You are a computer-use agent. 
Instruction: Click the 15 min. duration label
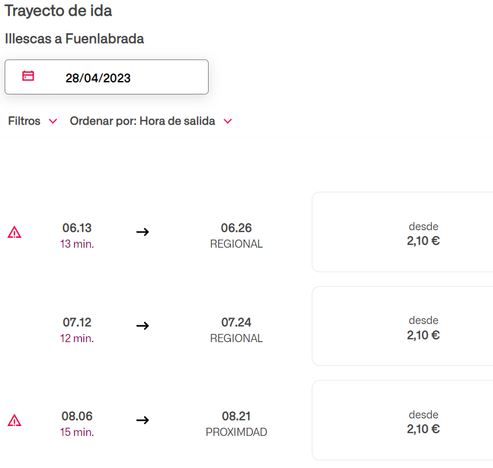[x=77, y=432]
